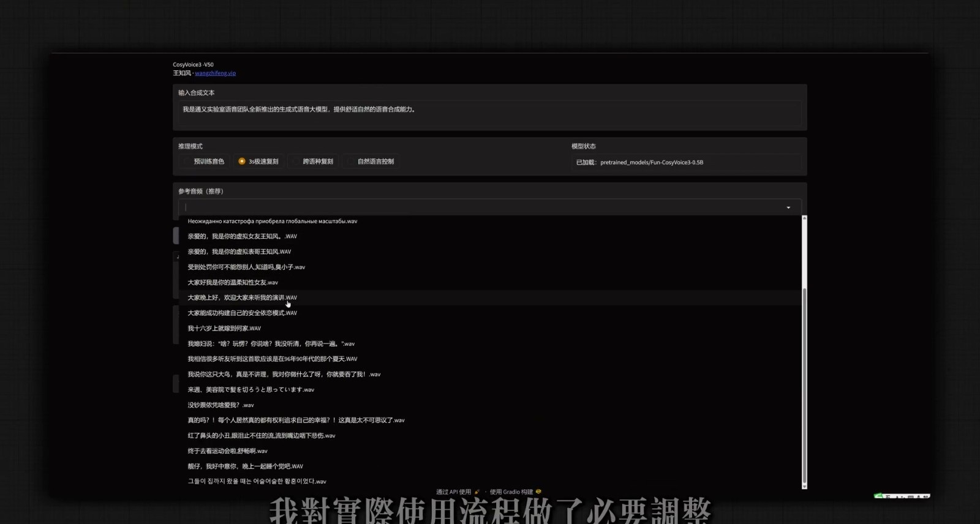The width and height of the screenshot is (980, 524).
Task: Pick '终于去看运动会啦,舒畅啊' reference audio
Action: tap(490, 451)
